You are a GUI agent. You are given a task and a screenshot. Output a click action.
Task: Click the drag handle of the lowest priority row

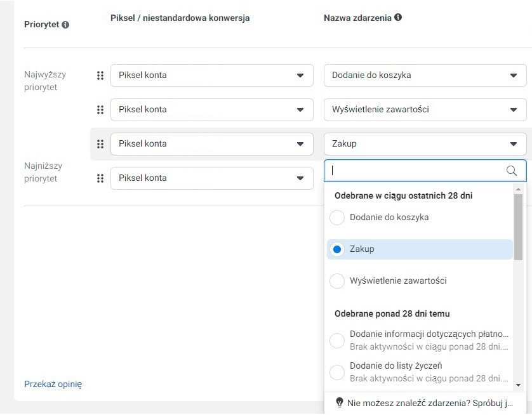(100, 178)
